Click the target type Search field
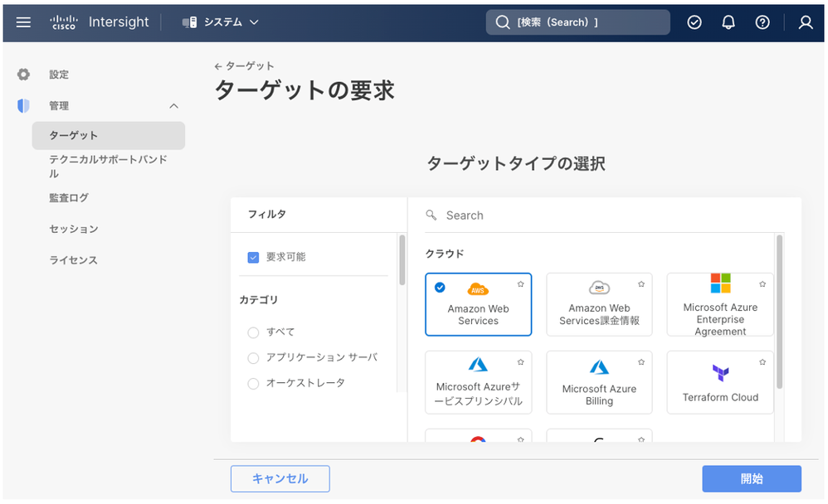828x504 pixels. (x=605, y=216)
